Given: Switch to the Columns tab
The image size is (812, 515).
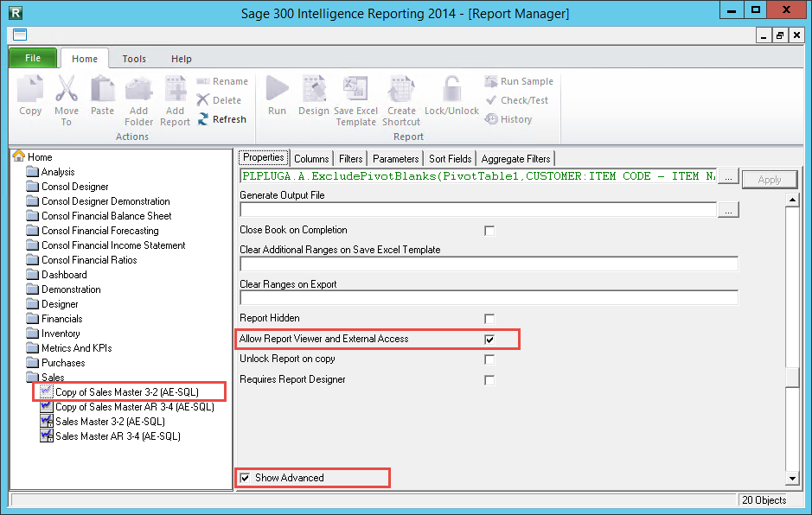Looking at the screenshot, I should [311, 158].
